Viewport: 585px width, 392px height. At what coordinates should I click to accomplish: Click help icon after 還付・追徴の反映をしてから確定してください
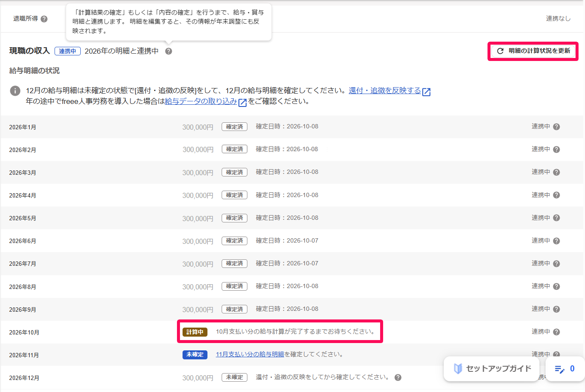click(398, 377)
